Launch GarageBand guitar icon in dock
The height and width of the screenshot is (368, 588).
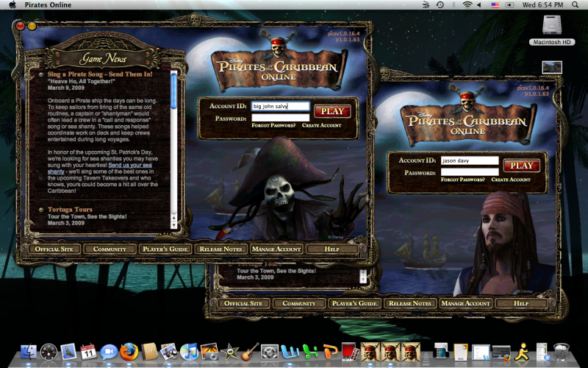coord(249,353)
